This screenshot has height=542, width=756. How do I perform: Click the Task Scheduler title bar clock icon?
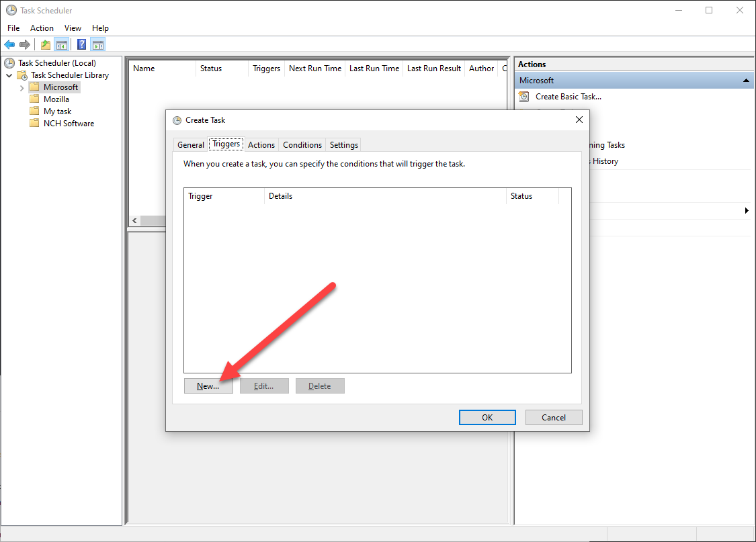point(11,10)
